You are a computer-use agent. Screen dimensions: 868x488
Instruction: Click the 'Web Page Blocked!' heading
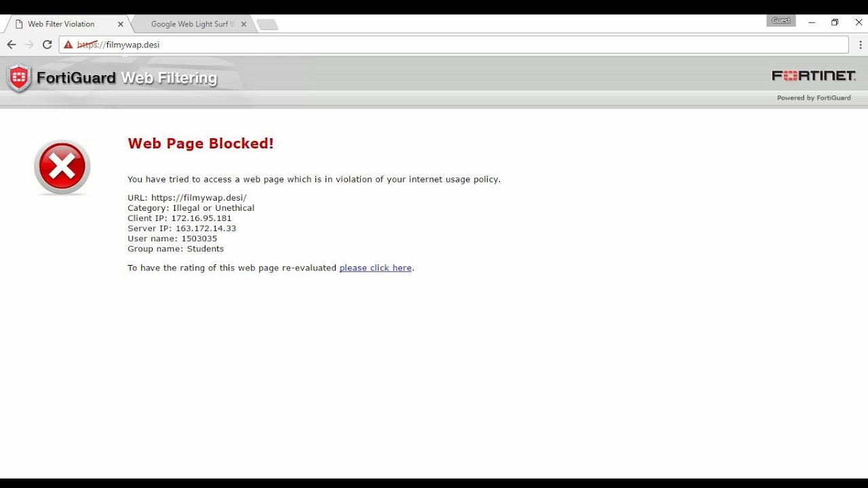tap(201, 143)
